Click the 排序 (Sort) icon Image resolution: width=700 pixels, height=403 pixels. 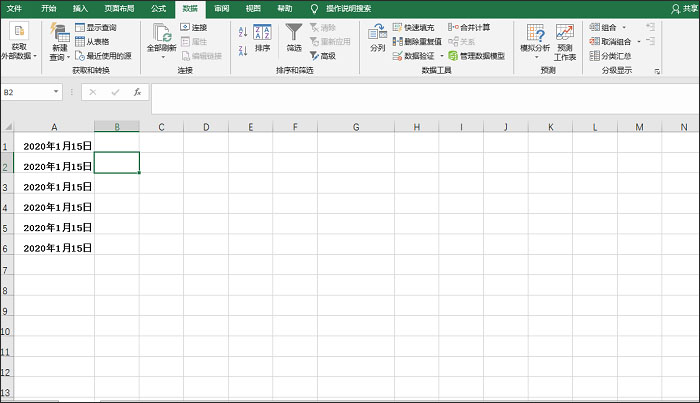(x=262, y=33)
